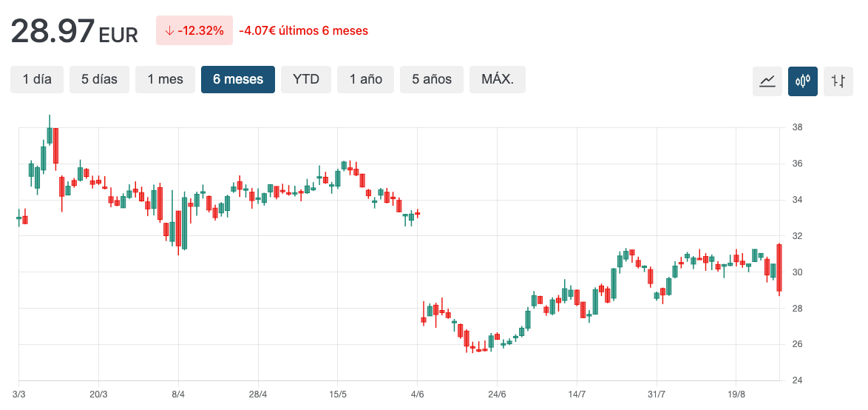868x410 pixels.
Task: Click the last red candlestick
Action: pos(779,268)
